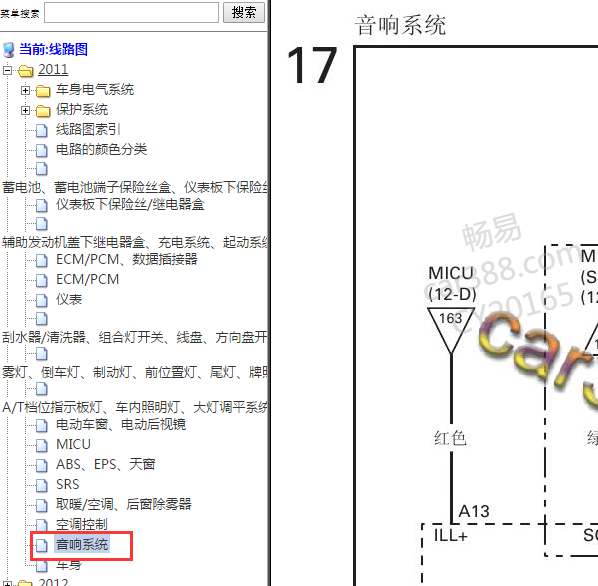Open 仪表板下保险丝/继电器盒 page
Image resolution: width=598 pixels, height=586 pixels.
click(130, 204)
